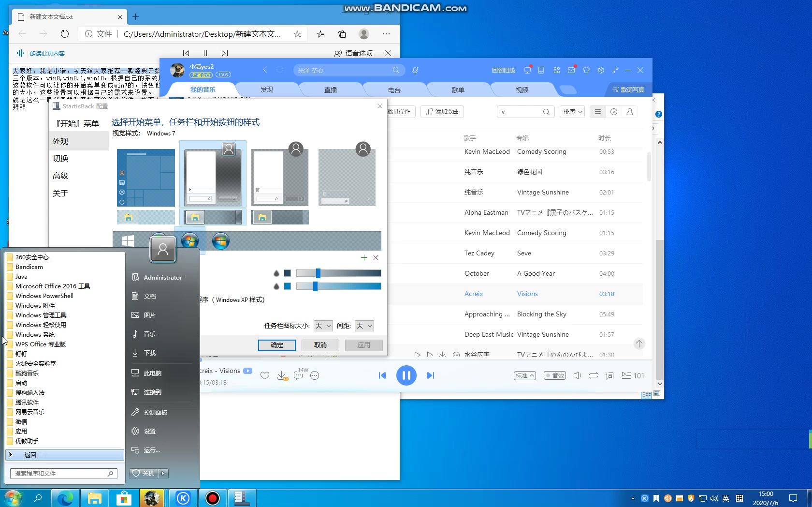Switch to 发现 tab
This screenshot has height=507, width=812.
point(267,89)
